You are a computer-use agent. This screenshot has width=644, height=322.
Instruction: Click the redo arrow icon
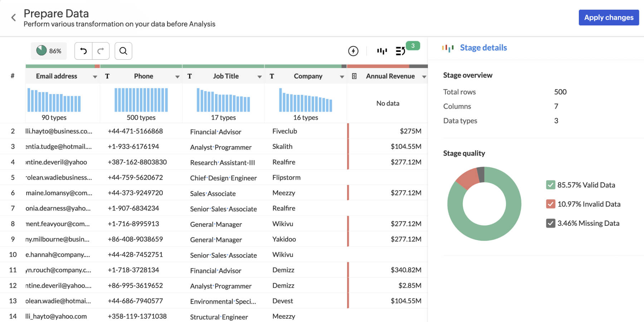click(101, 51)
